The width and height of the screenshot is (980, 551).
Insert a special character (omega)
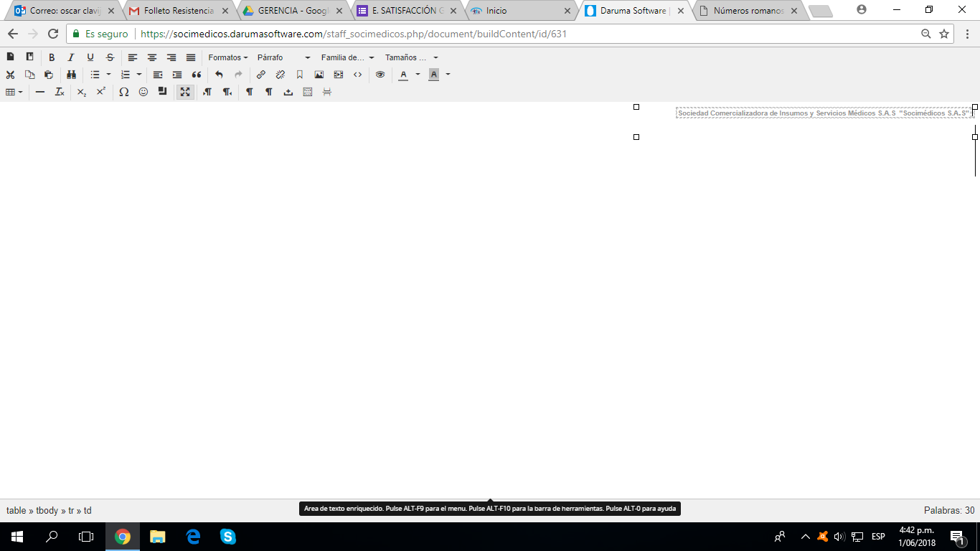tap(124, 92)
